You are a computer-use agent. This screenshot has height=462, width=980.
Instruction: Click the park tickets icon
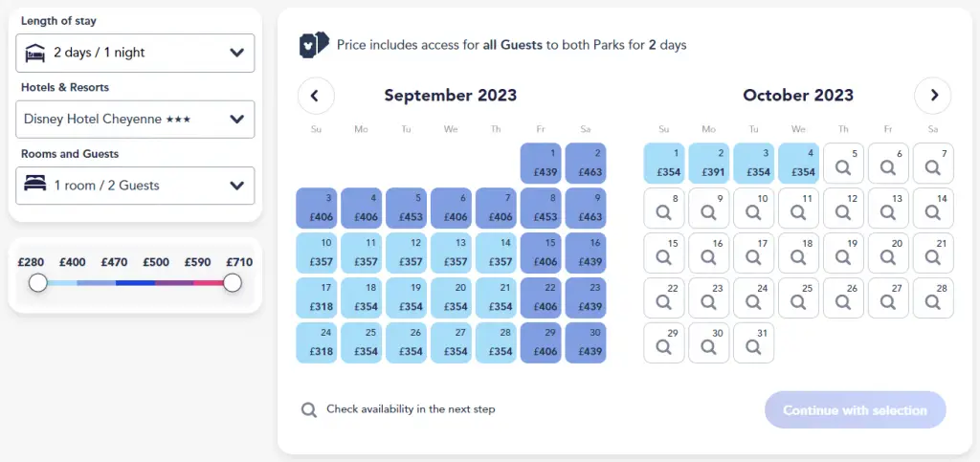314,45
